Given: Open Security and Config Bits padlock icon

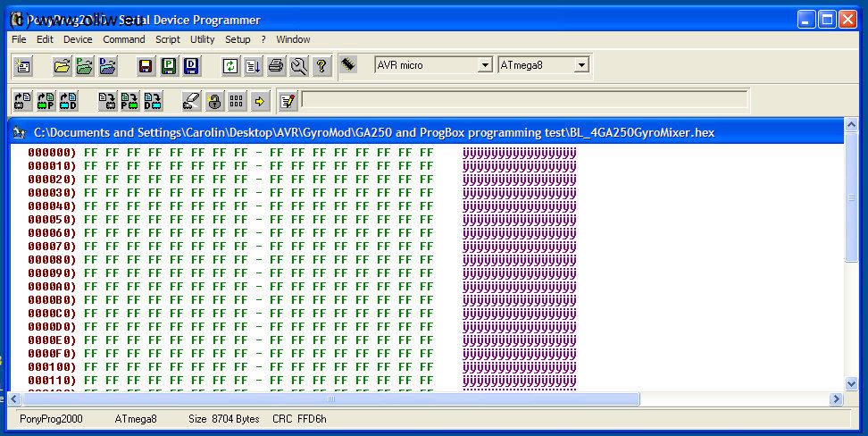Looking at the screenshot, I should [x=214, y=101].
